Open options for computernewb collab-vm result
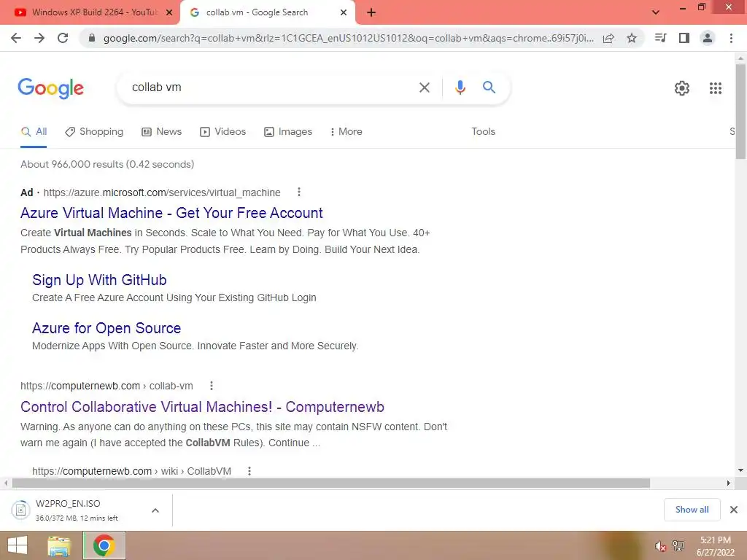Viewport: 747px width, 560px height. [212, 386]
